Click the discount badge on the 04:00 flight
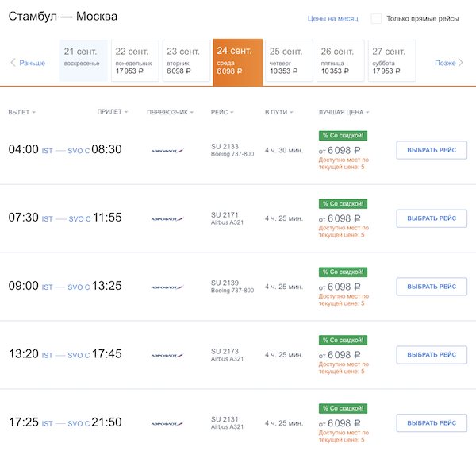 (343, 136)
